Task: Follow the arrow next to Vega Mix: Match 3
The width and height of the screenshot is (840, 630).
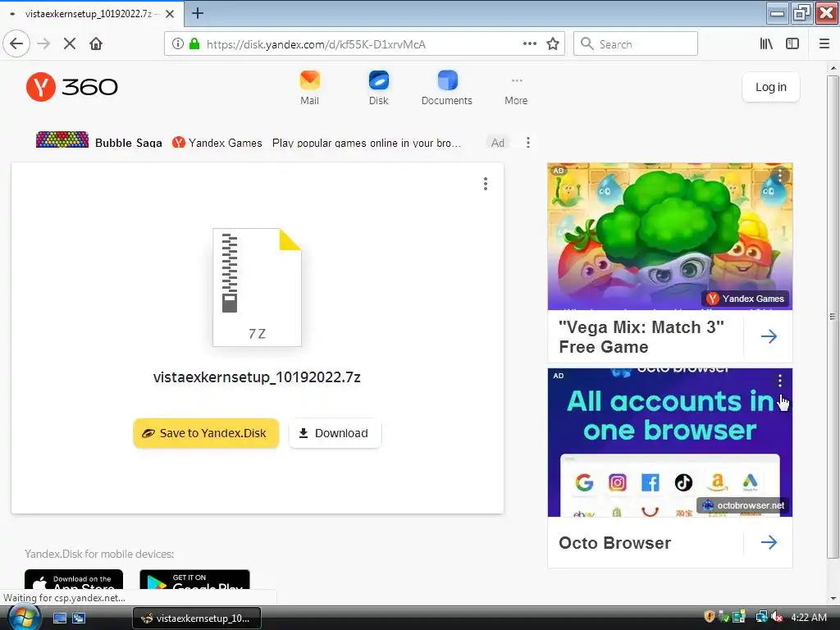Action: point(769,336)
